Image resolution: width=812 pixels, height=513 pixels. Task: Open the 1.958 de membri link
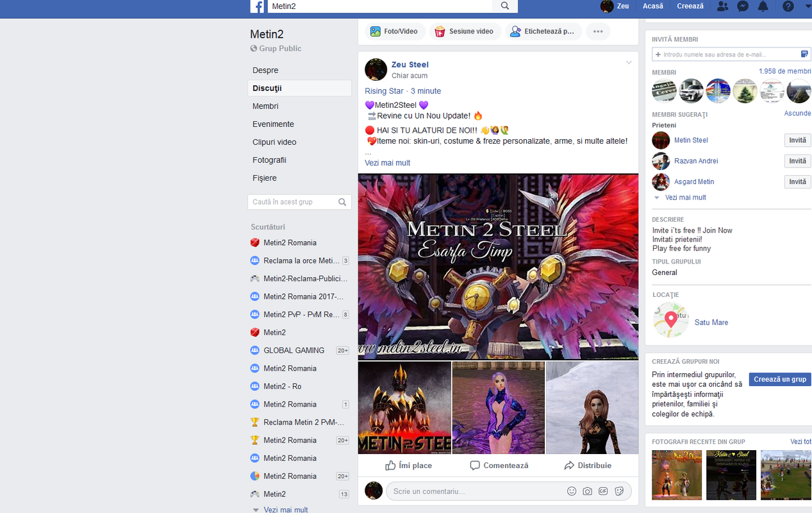(x=784, y=72)
